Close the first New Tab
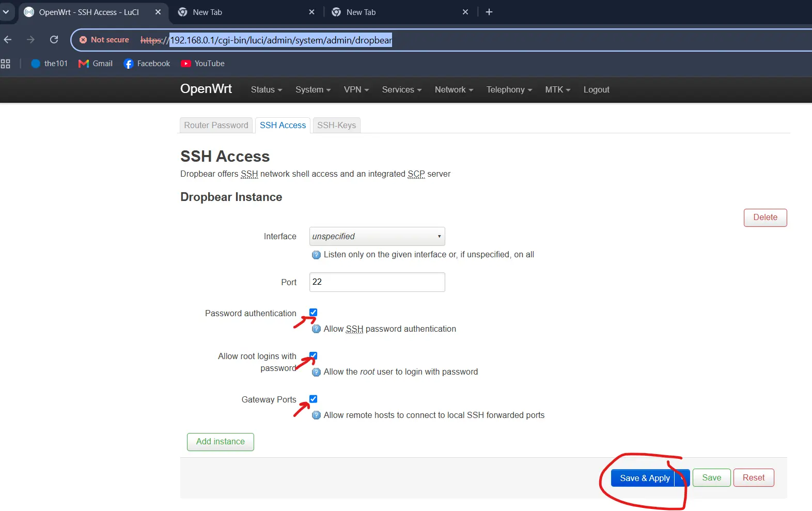This screenshot has width=812, height=511. coord(311,12)
